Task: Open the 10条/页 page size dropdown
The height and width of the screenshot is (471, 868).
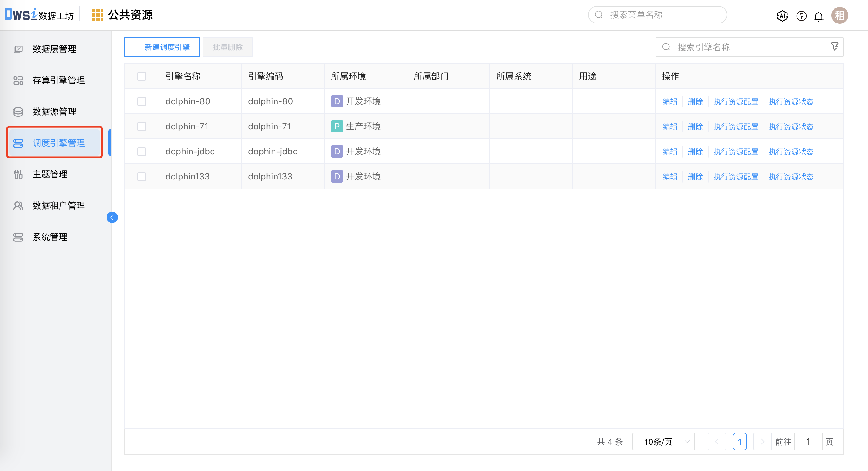Action: click(663, 441)
